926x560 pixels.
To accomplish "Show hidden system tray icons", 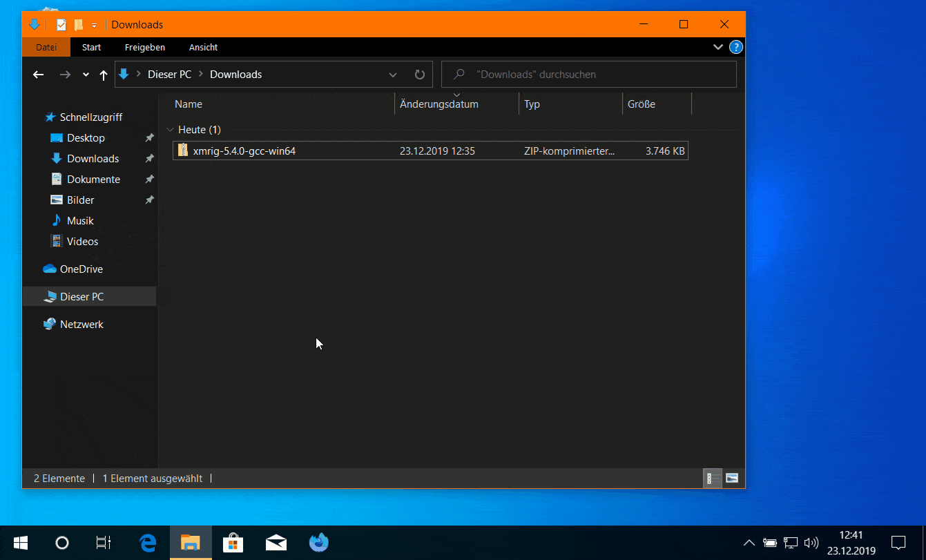I will pyautogui.click(x=749, y=543).
